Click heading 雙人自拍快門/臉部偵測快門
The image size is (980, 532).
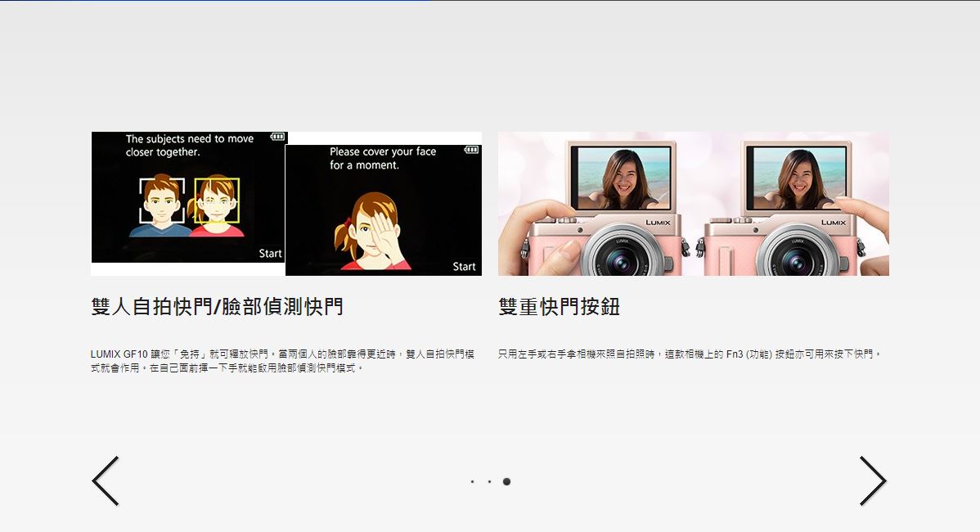[x=218, y=306]
